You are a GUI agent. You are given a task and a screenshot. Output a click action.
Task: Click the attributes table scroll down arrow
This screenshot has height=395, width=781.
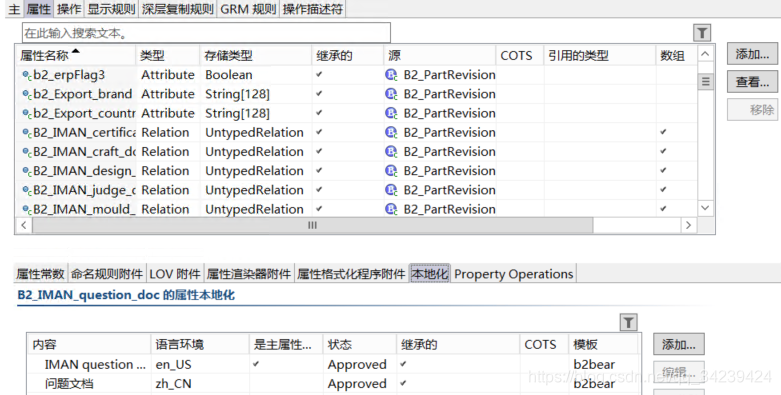[705, 208]
